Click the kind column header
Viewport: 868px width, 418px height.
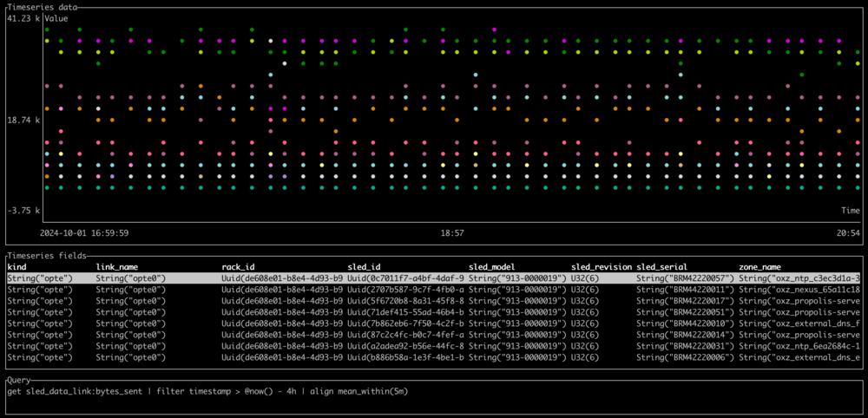click(x=17, y=267)
